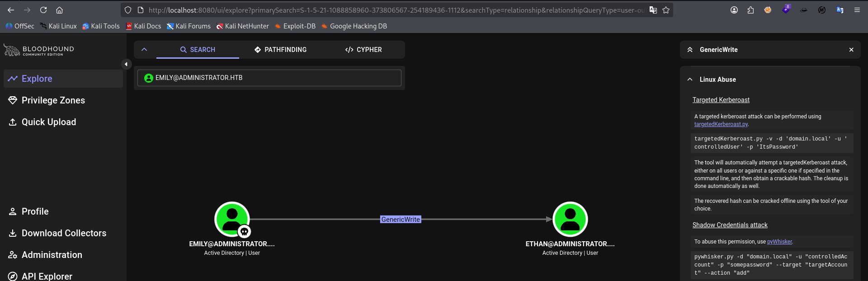Screen dimensions: 868x281
Task: Click the EMILY@ADMINISTRATOR node label
Action: pyautogui.click(x=232, y=244)
